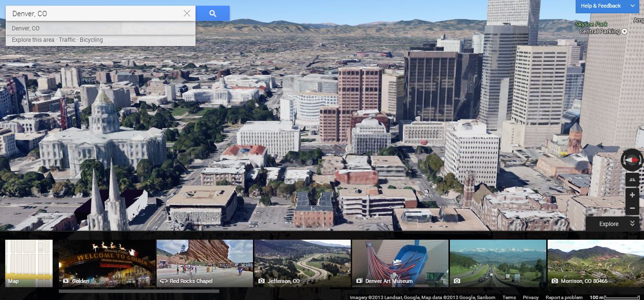Enable the Bicycling layer
Viewport: 644px width, 300px height.
[x=91, y=40]
